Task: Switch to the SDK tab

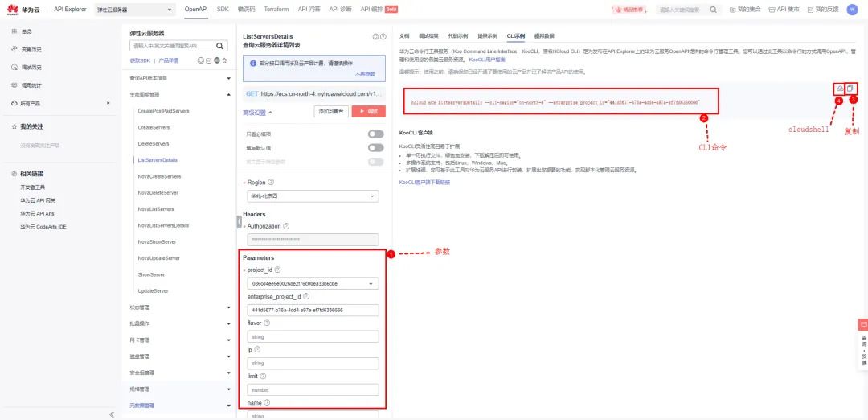Action: pyautogui.click(x=223, y=10)
